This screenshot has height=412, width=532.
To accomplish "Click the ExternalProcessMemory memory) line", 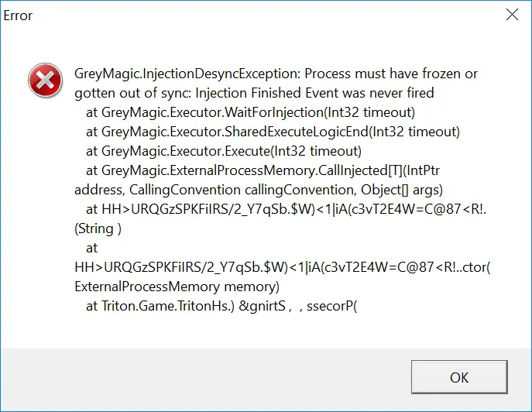I will [x=177, y=287].
